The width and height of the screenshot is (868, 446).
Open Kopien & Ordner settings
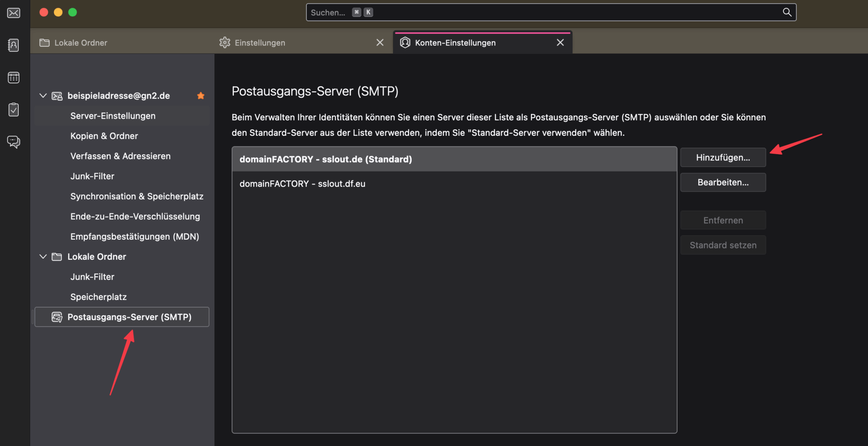[122, 136]
